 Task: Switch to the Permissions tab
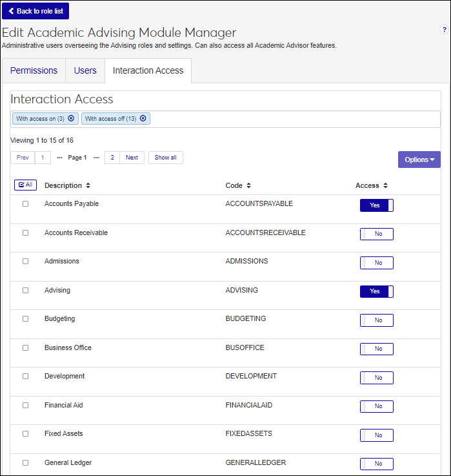point(34,71)
